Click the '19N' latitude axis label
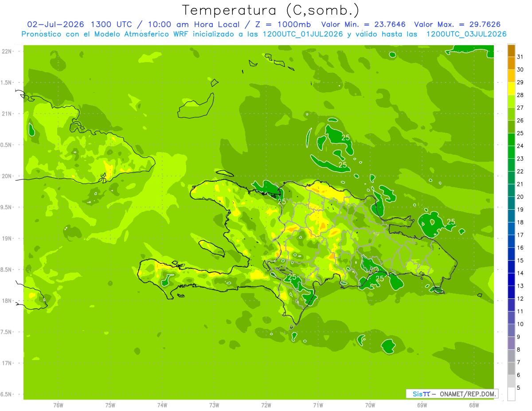The image size is (532, 411). pos(7,239)
